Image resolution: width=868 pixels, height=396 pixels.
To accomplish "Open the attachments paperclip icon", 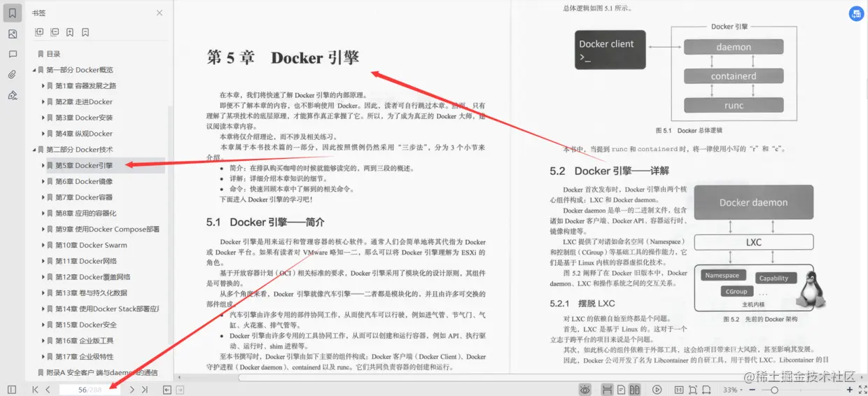I will pyautogui.click(x=12, y=74).
